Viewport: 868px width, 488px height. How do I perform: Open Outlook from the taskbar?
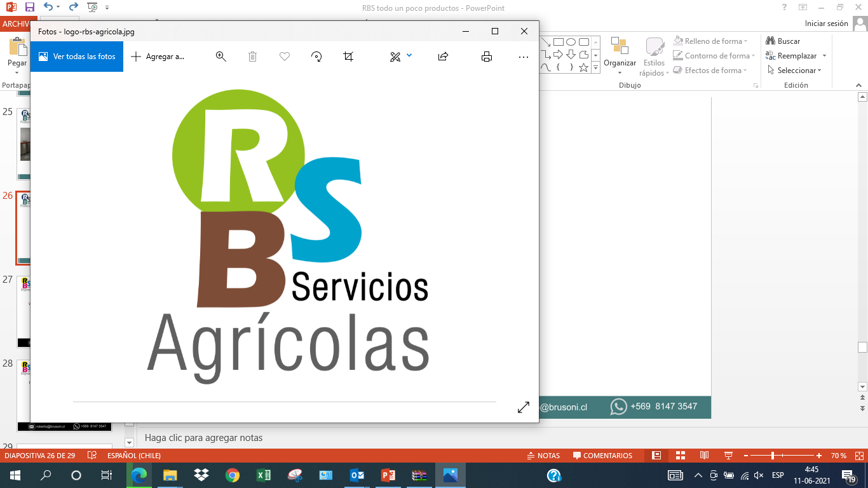tap(357, 475)
